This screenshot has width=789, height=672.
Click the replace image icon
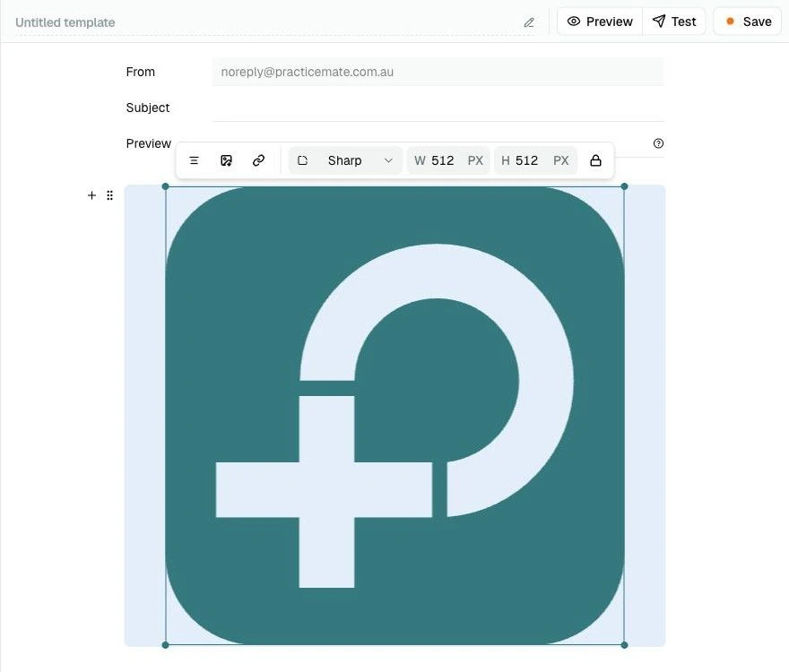(x=227, y=160)
